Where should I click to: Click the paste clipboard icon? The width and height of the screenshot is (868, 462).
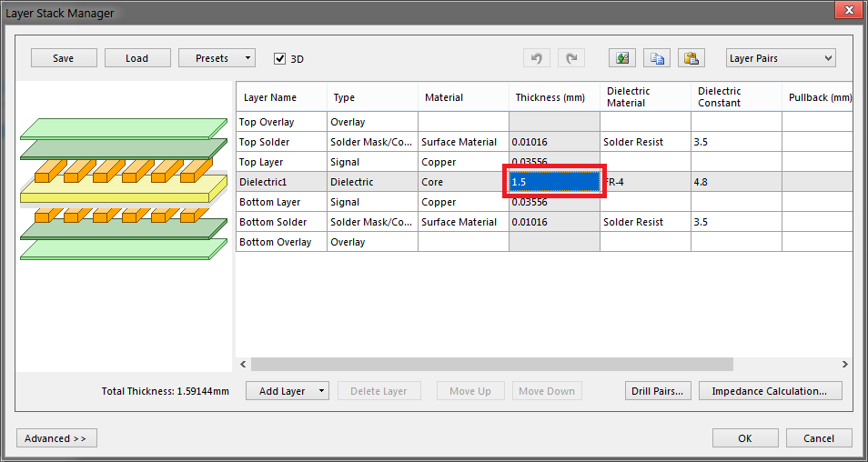691,58
